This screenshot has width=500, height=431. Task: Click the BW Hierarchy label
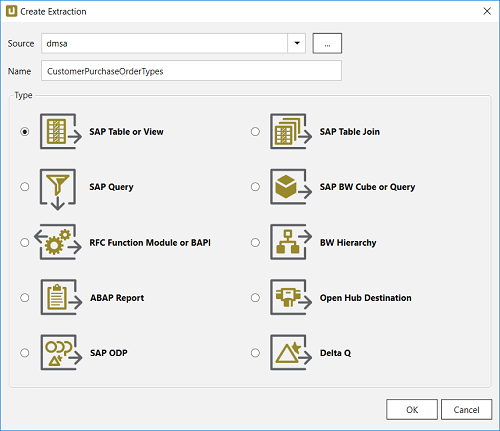[348, 243]
